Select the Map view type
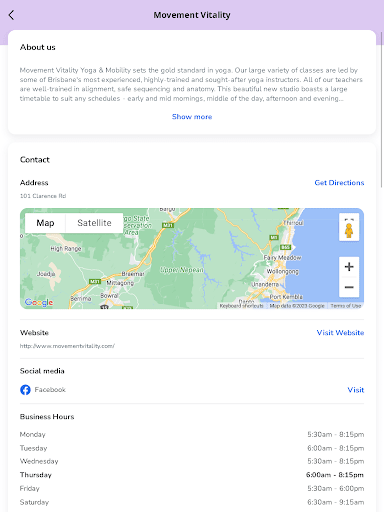 [45, 223]
